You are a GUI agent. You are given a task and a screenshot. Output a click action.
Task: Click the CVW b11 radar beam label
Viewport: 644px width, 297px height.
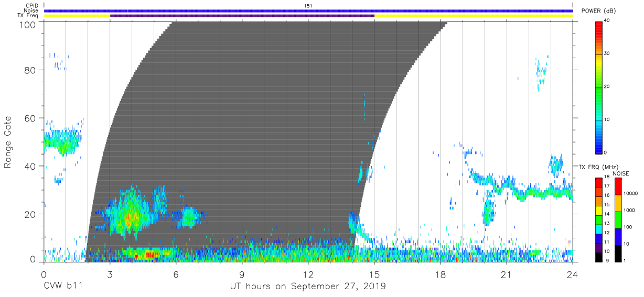click(63, 287)
